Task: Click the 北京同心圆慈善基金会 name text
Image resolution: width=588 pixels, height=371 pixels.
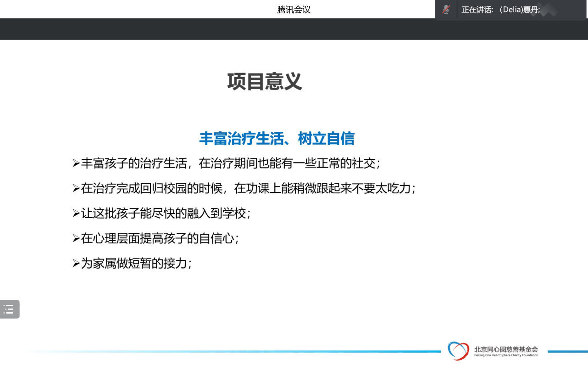Action: (x=506, y=349)
